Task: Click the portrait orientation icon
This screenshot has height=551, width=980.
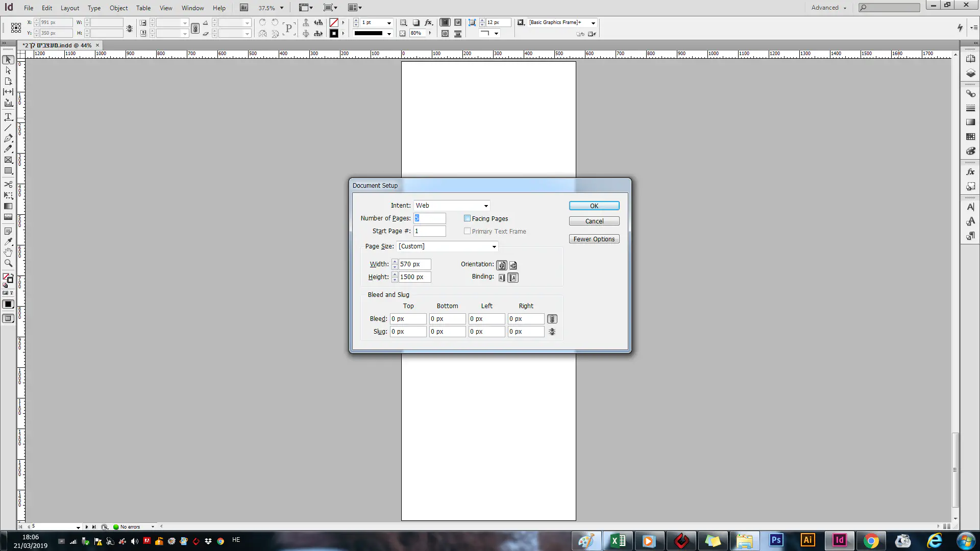Action: [x=502, y=265]
